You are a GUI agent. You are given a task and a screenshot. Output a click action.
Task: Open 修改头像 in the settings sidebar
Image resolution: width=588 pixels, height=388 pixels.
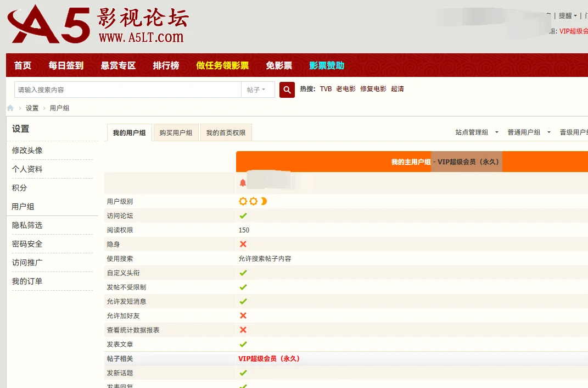pyautogui.click(x=27, y=151)
